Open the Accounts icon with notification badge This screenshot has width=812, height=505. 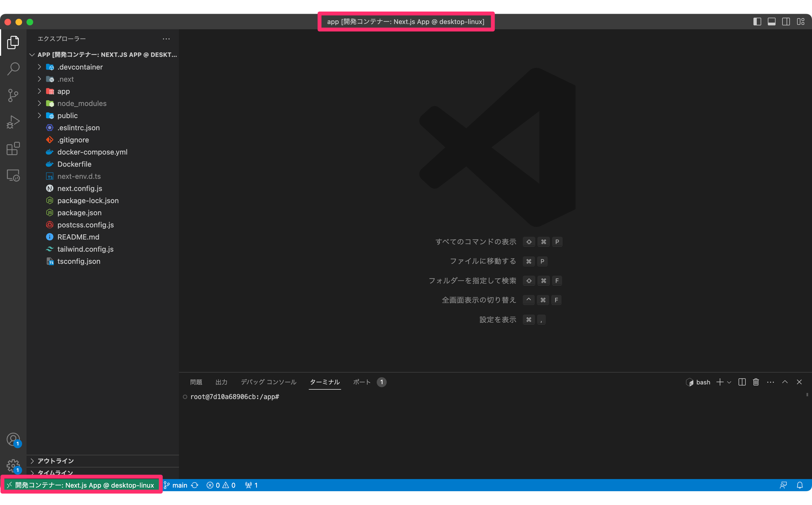point(13,439)
